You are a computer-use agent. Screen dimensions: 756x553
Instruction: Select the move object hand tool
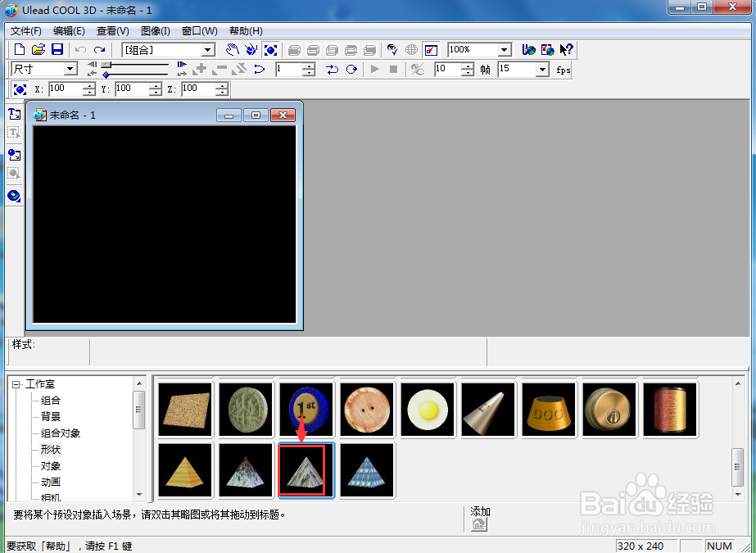(x=233, y=50)
